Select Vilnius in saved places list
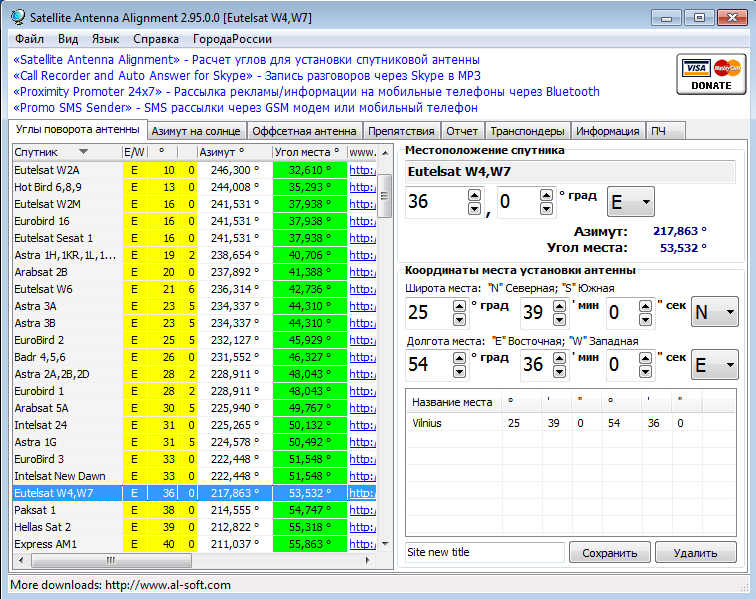 coord(427,423)
